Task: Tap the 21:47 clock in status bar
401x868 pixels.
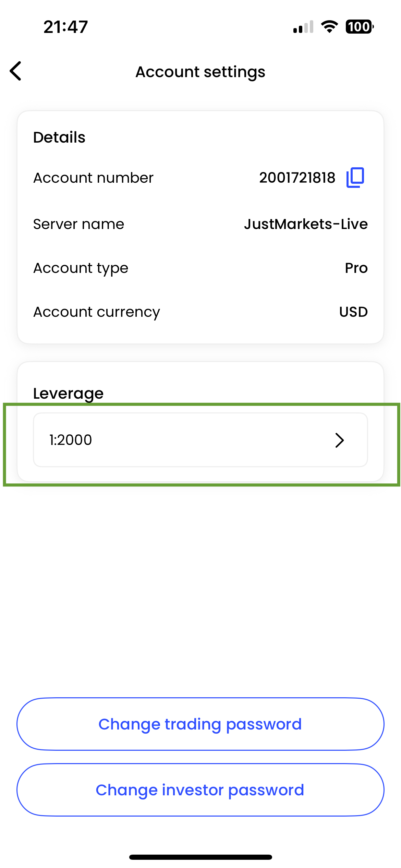Action: 66,27
